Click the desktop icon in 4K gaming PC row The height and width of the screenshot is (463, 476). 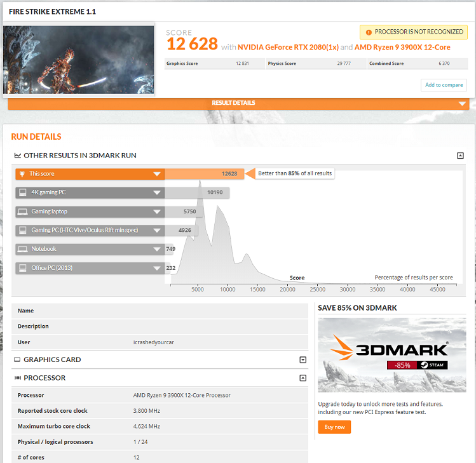point(23,192)
